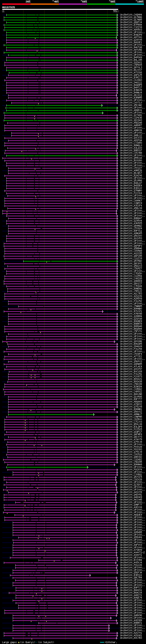146x644 pixels.
Task: Click the UniRef100_A0AVT1-2 label
Action: [x=132, y=552]
